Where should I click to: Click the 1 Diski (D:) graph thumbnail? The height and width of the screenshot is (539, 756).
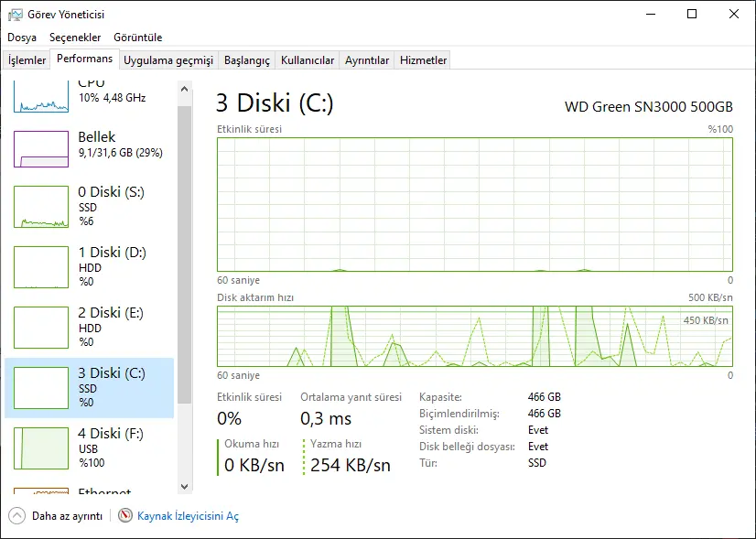point(41,267)
